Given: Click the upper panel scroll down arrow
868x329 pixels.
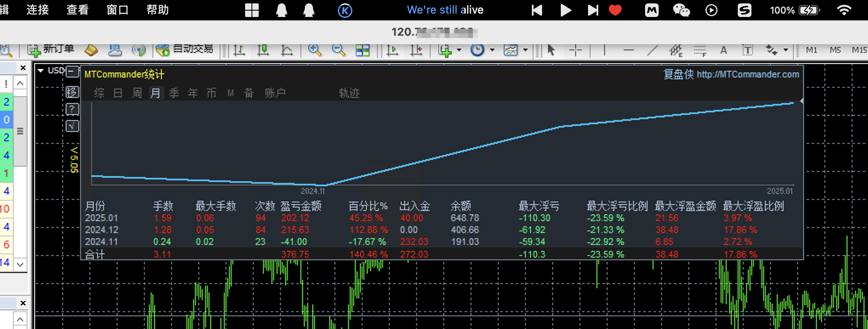Looking at the screenshot, I should click(20, 264).
